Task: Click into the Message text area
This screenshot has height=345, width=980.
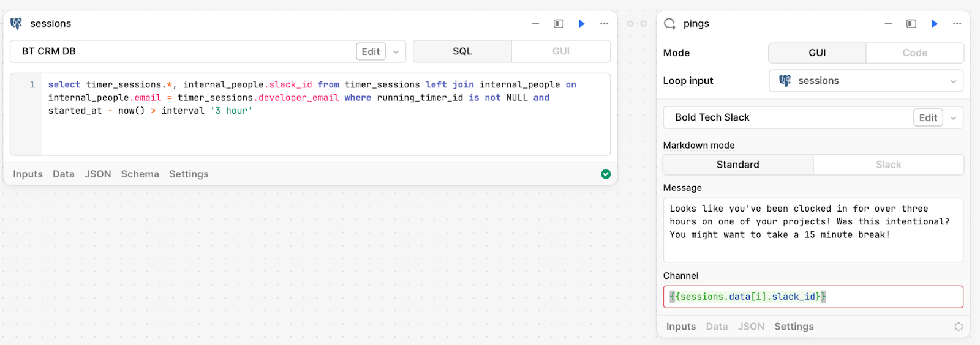Action: pos(813,229)
